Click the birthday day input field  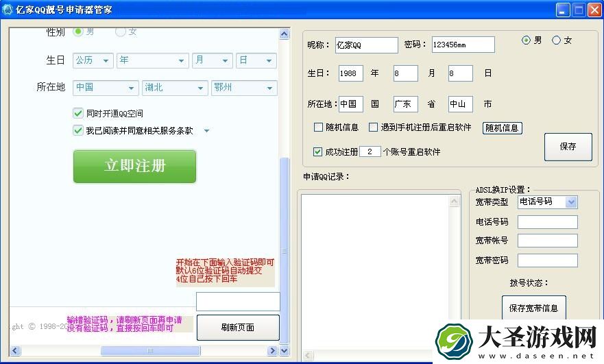click(460, 73)
